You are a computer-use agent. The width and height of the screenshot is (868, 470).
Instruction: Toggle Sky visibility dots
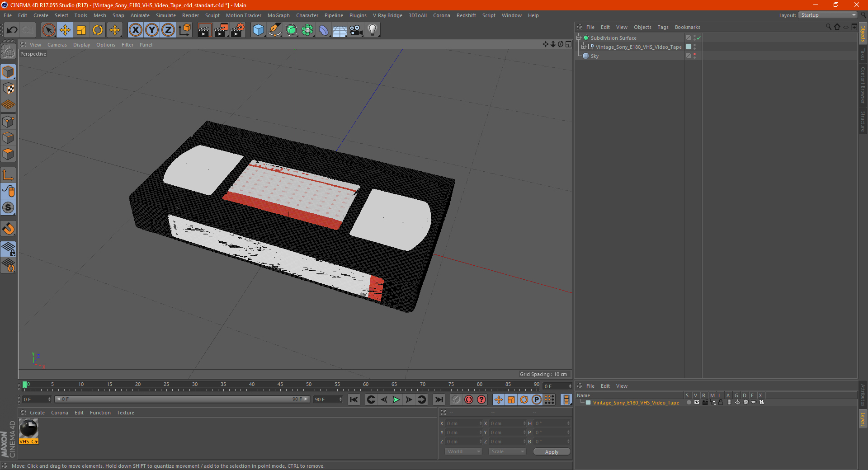click(694, 56)
